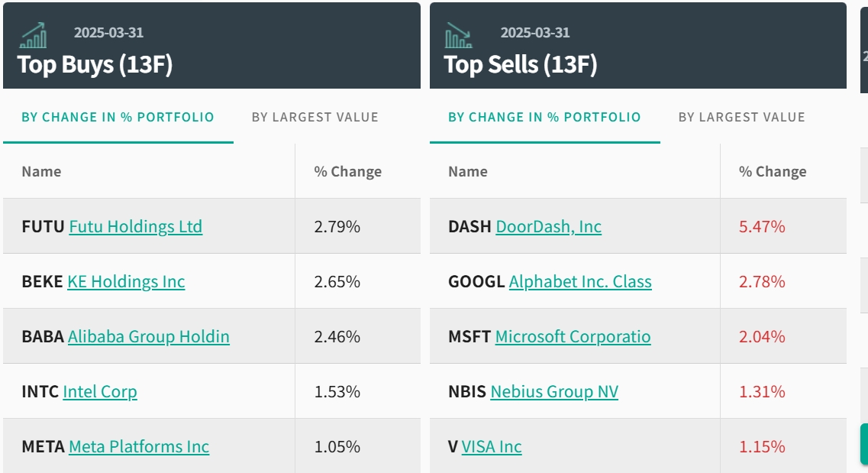The height and width of the screenshot is (473, 868).
Task: Click the rising chart icon beside Top Buys
Action: click(34, 35)
